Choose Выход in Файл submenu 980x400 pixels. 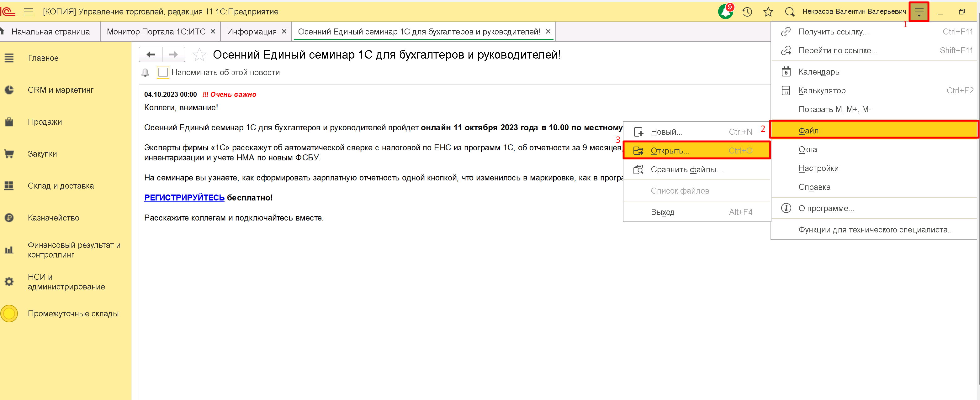[697, 212]
